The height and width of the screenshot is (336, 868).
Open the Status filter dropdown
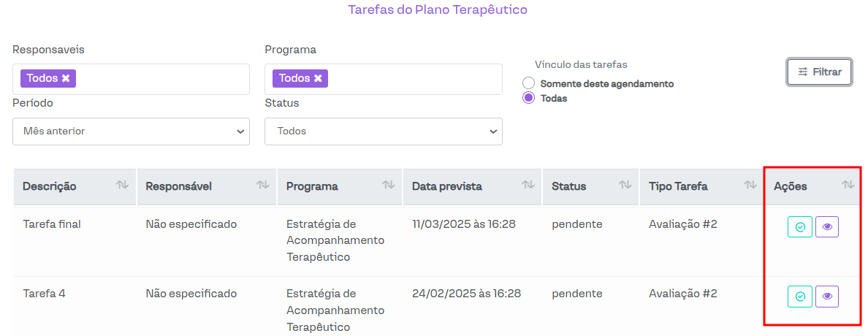tap(383, 131)
